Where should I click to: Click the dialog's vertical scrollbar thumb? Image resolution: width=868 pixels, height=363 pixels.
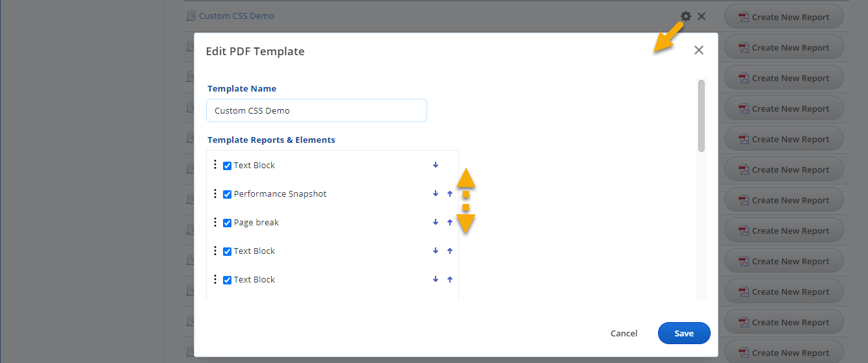701,116
